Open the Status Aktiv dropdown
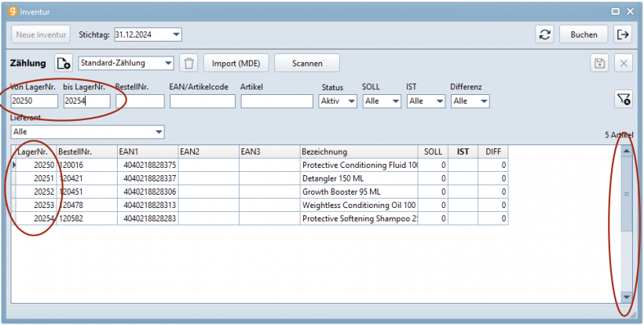644x325 pixels. coord(349,101)
